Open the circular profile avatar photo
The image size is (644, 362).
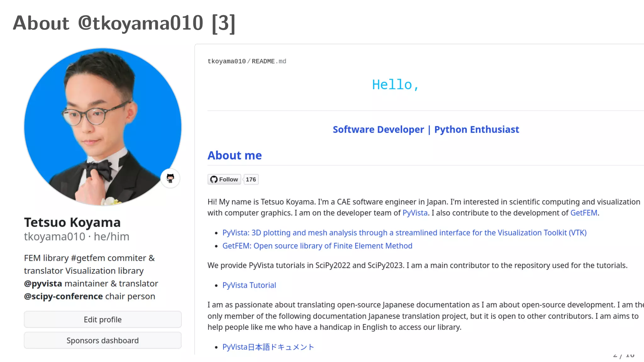tap(103, 127)
